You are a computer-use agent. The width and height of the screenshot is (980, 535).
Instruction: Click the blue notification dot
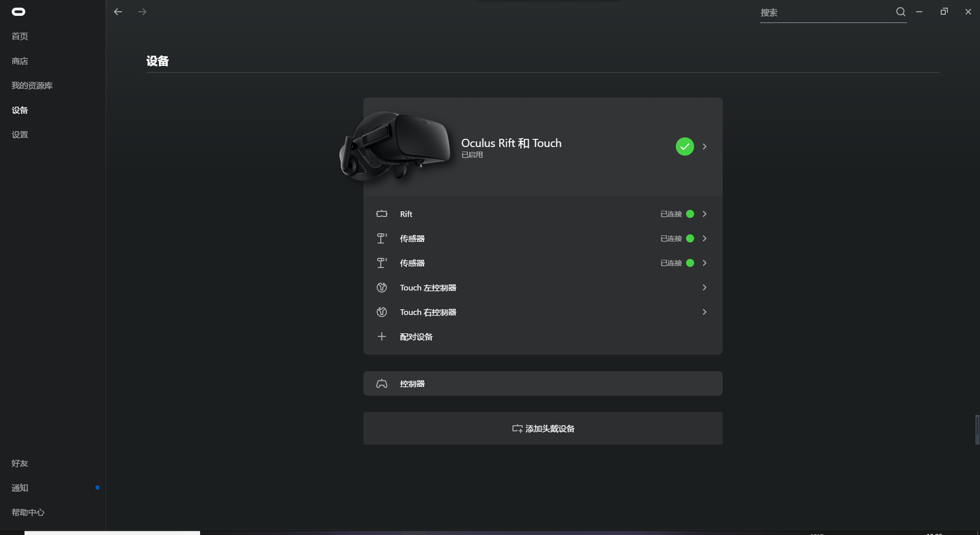point(97,488)
